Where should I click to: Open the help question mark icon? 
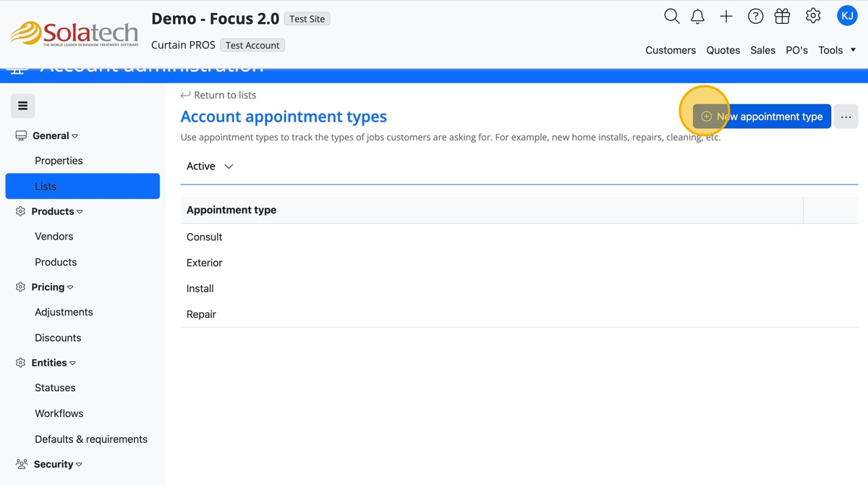tap(755, 17)
